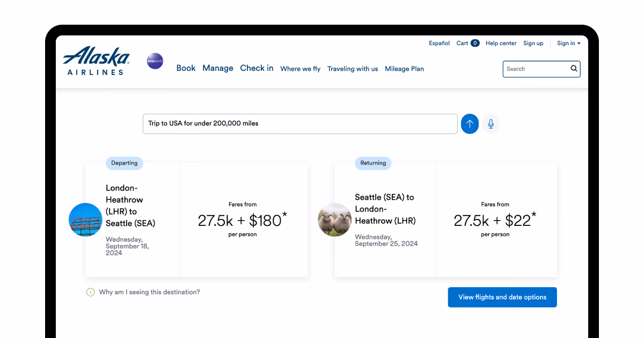Image resolution: width=644 pixels, height=338 pixels.
Task: Open the cart item count badge
Action: (x=475, y=43)
